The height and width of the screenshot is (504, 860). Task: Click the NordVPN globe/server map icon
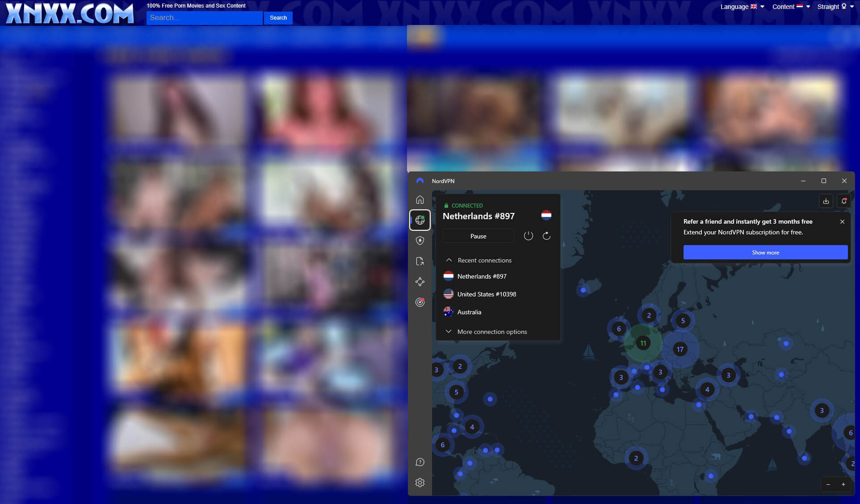(x=420, y=220)
